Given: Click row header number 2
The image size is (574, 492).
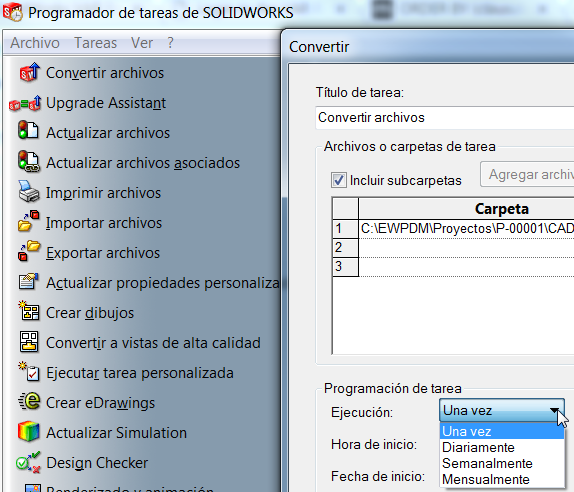Looking at the screenshot, I should click(x=345, y=247).
